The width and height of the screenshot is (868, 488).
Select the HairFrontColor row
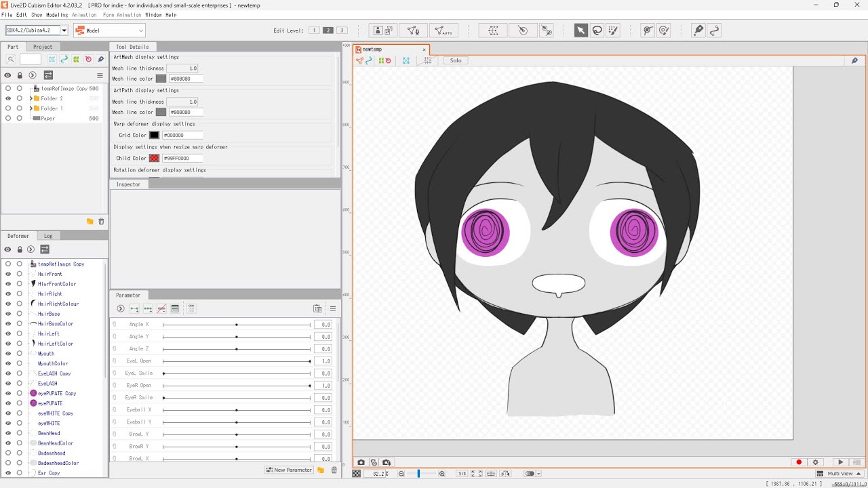tap(57, 284)
